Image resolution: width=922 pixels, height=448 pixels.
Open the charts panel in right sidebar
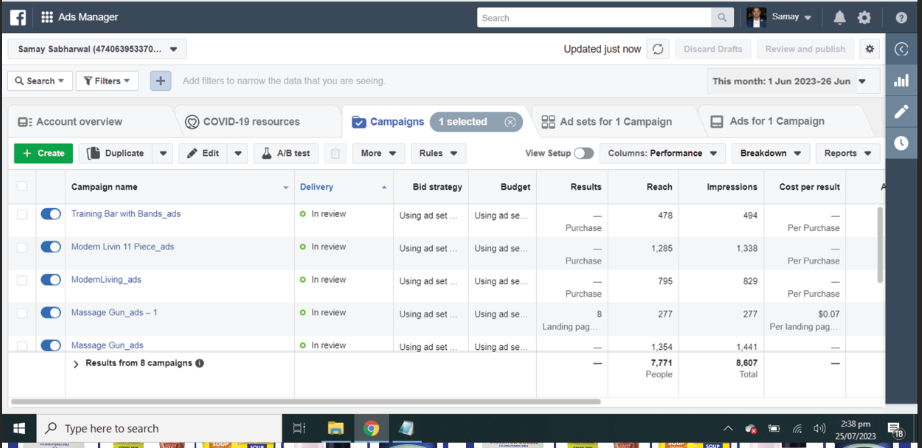(x=901, y=81)
